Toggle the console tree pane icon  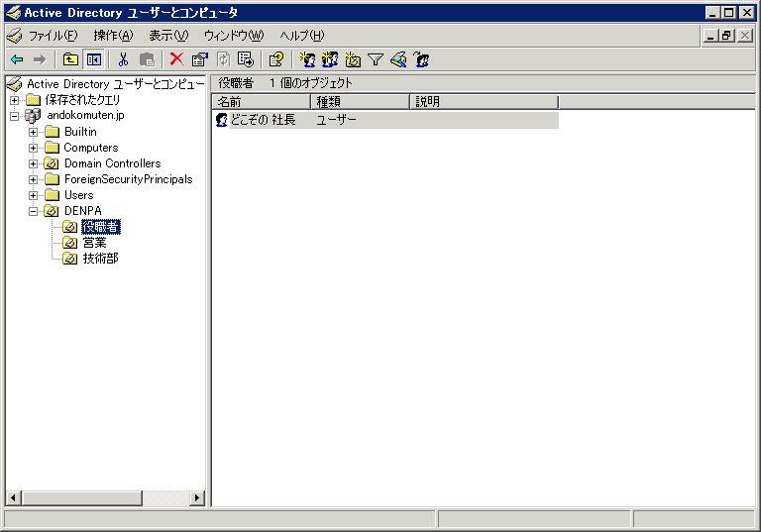94,59
